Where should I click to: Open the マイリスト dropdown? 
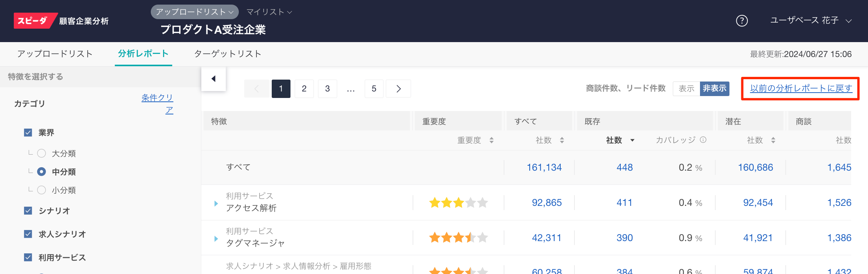[x=269, y=12]
